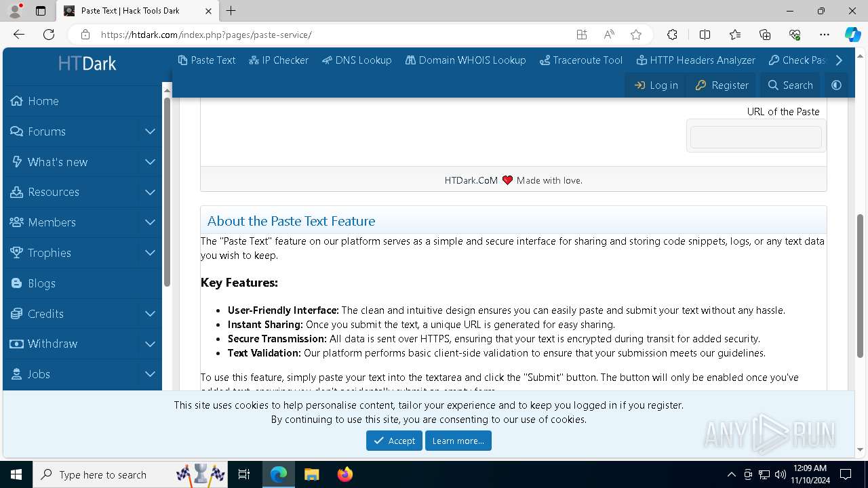The width and height of the screenshot is (868, 488).
Task: Click Learn more about cookies
Action: [x=458, y=441]
